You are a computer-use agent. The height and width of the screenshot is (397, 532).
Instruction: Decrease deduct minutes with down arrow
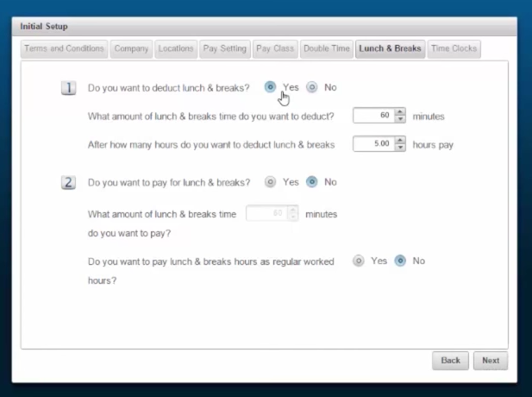pos(400,119)
